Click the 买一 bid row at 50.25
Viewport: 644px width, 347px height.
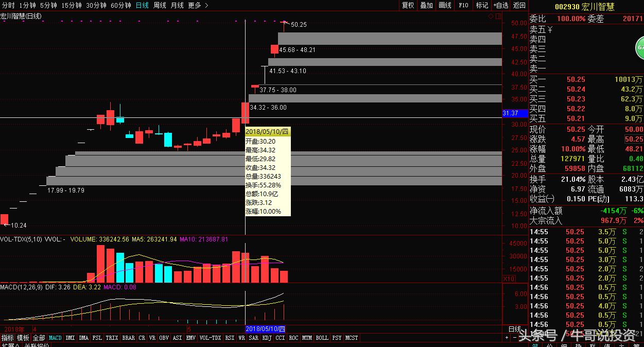point(586,79)
